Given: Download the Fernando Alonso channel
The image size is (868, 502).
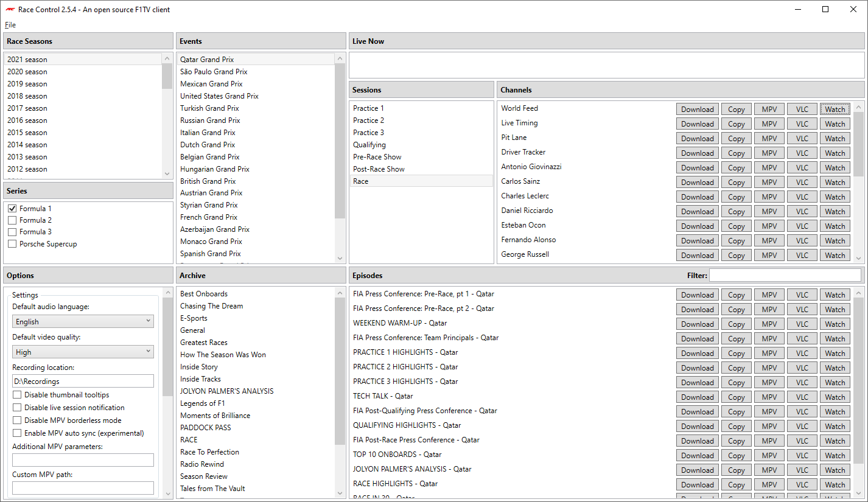Looking at the screenshot, I should 698,240.
